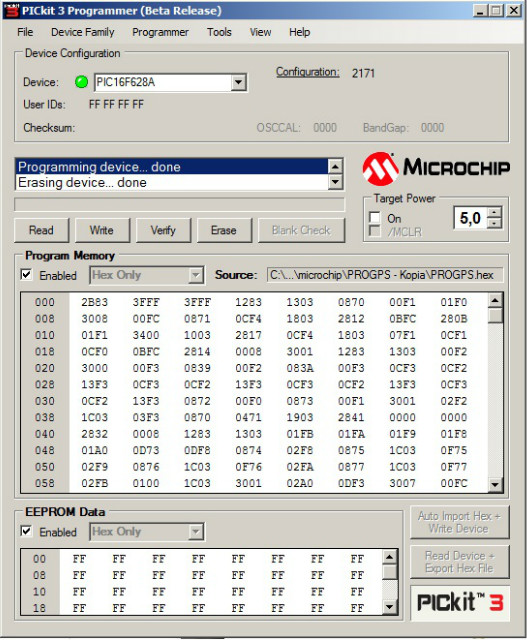Click User IDs value FF FF FF FF
Screen dimensions: 527x640
click(x=116, y=104)
